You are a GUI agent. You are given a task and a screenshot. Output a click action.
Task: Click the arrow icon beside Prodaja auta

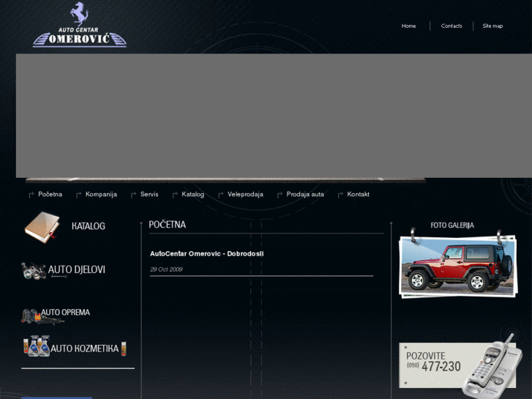click(x=280, y=195)
